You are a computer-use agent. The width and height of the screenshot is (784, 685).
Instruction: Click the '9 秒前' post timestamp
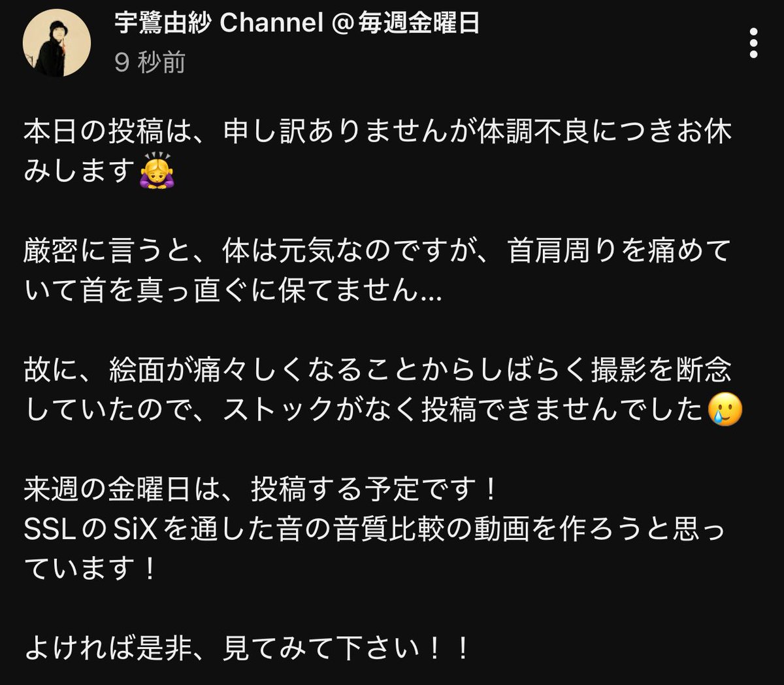click(x=150, y=63)
